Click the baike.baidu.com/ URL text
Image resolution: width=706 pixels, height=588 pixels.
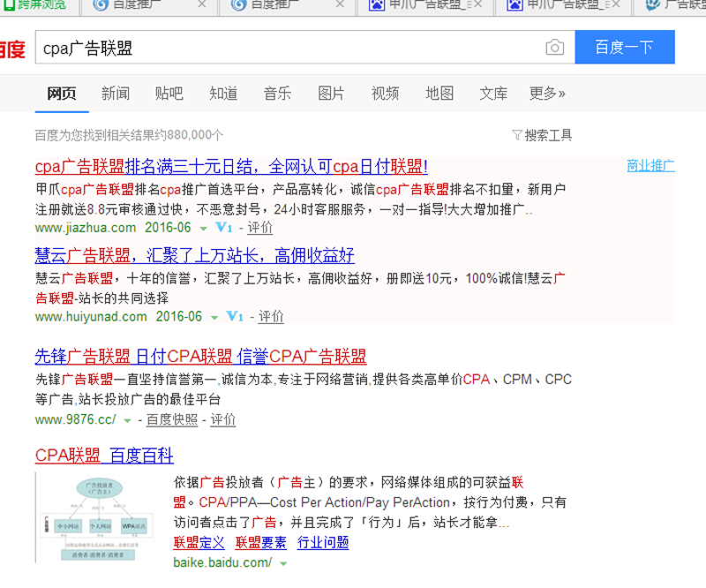coord(222,562)
